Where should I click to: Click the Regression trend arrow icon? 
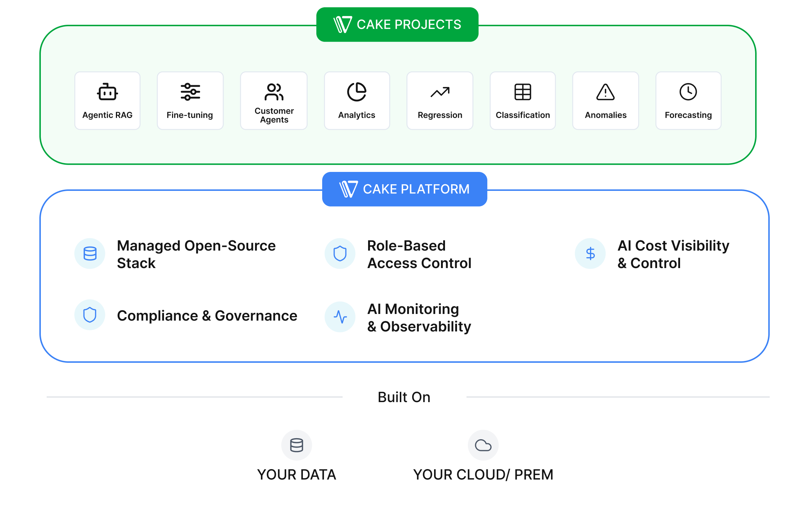pyautogui.click(x=440, y=92)
